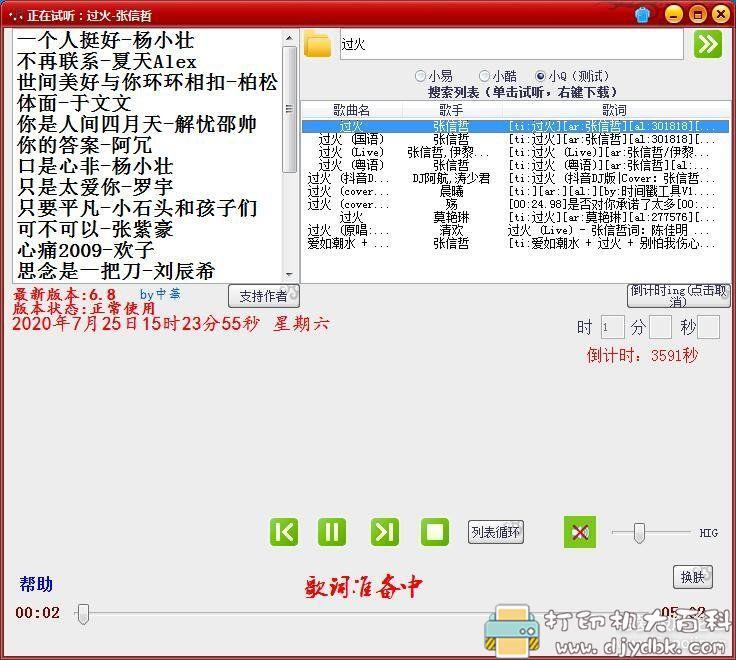The image size is (736, 660).
Task: Cancel the countdown via 倒计时ing button
Action: pos(679,296)
